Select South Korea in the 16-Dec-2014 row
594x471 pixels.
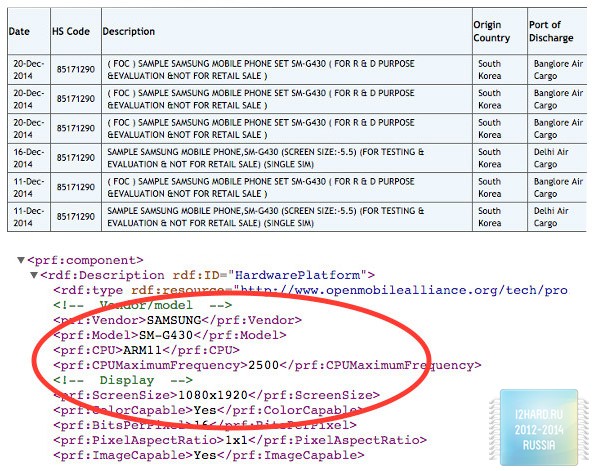pyautogui.click(x=500, y=158)
